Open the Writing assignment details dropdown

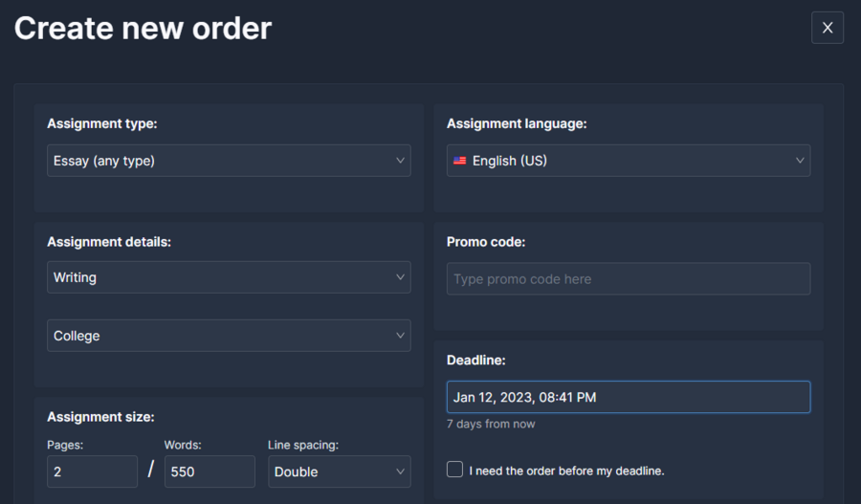[x=229, y=277]
